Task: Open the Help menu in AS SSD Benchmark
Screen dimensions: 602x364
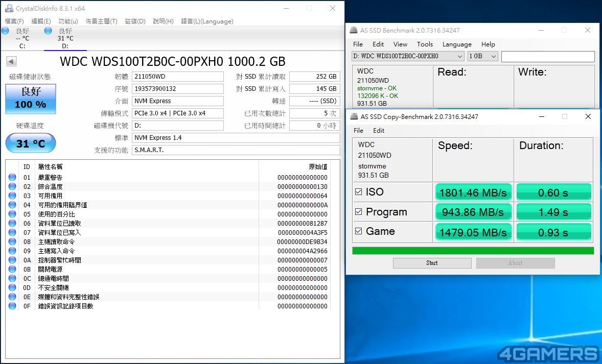Action: [489, 44]
